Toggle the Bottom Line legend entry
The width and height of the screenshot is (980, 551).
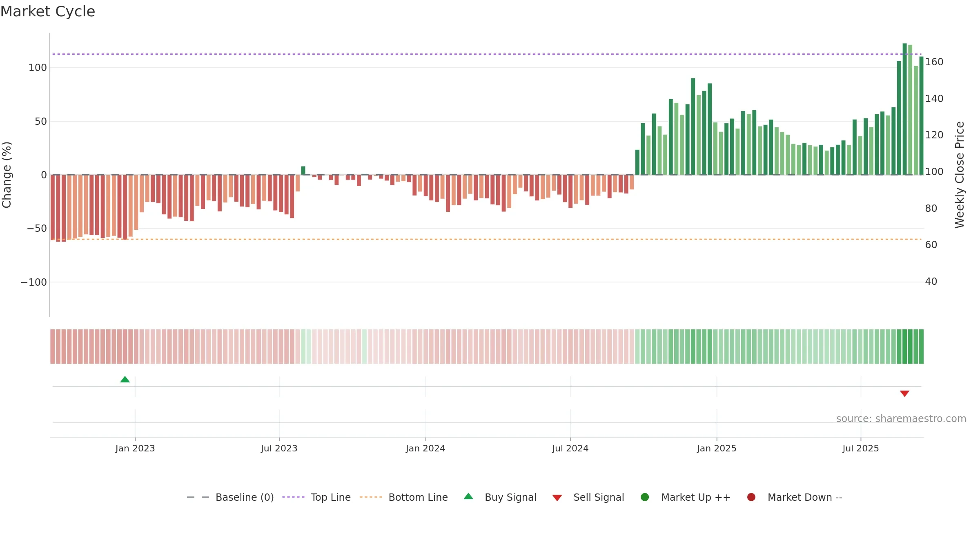click(404, 497)
